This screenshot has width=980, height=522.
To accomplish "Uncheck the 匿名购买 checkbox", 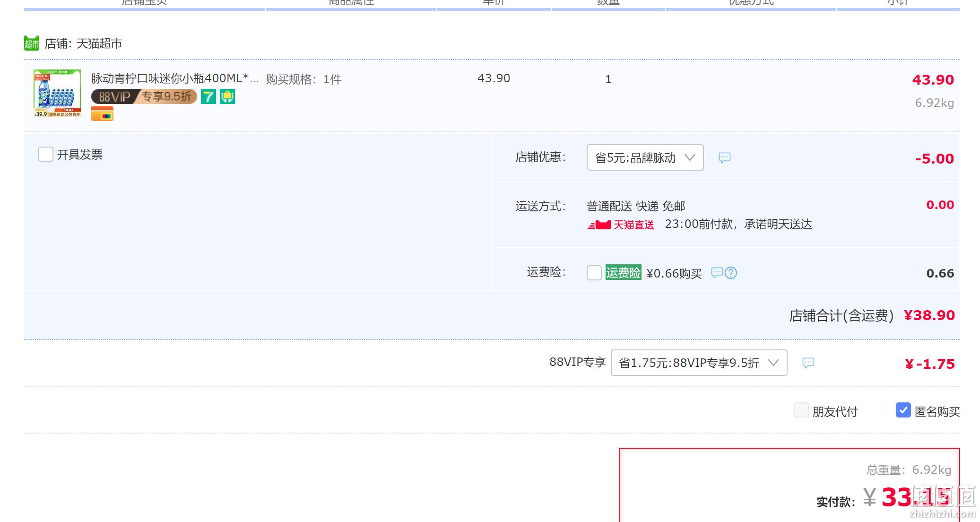I will tap(903, 410).
